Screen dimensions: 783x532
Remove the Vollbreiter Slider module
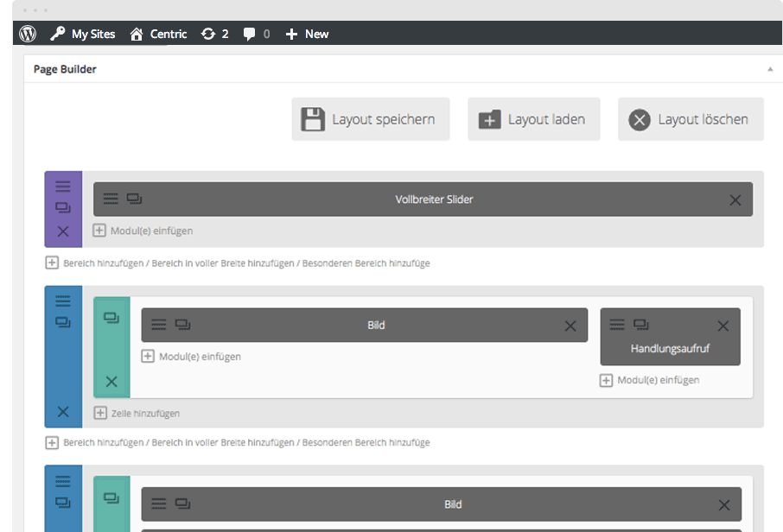tap(735, 199)
